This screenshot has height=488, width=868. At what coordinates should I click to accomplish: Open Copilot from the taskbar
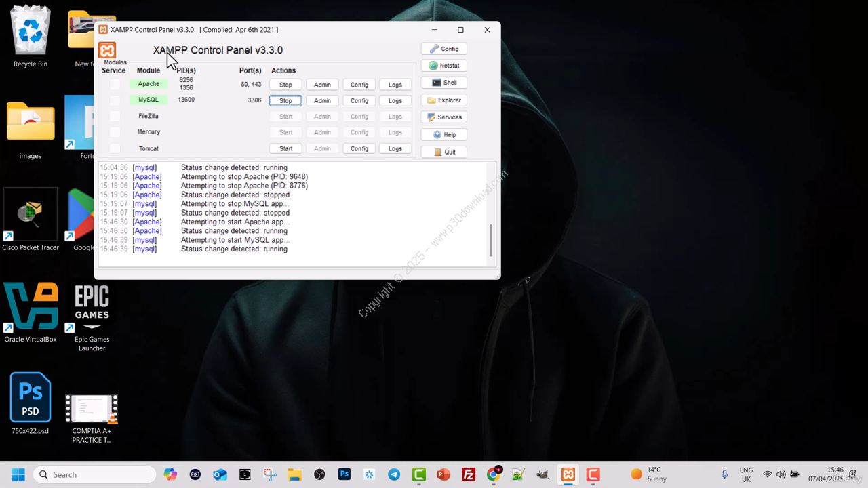pos(170,474)
